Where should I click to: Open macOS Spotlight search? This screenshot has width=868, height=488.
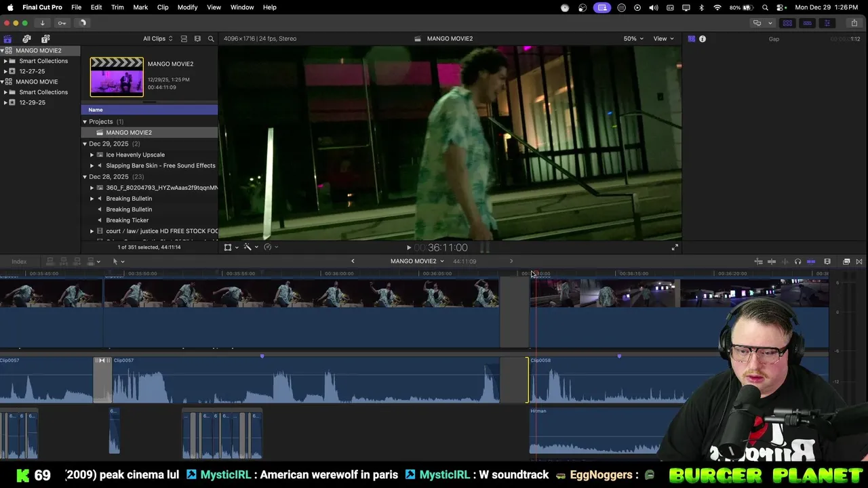click(x=765, y=7)
